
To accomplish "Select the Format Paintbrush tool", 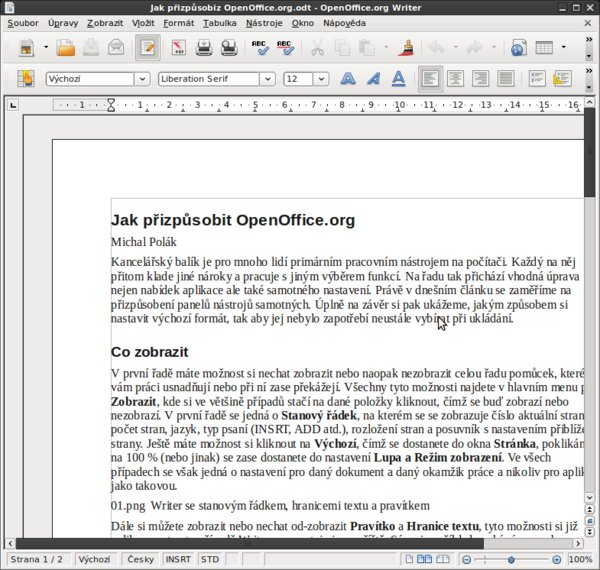I will pos(406,47).
